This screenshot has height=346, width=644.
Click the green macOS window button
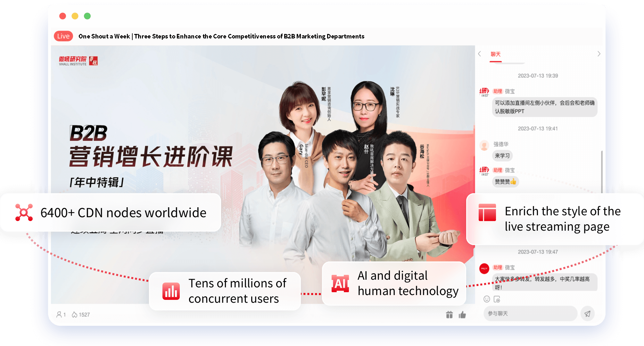87,16
